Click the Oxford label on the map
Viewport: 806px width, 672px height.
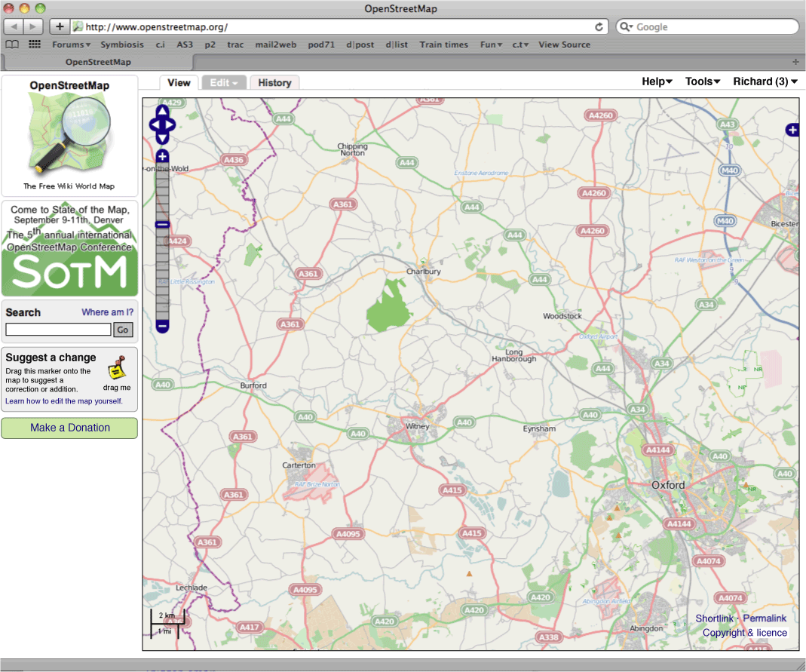[668, 485]
